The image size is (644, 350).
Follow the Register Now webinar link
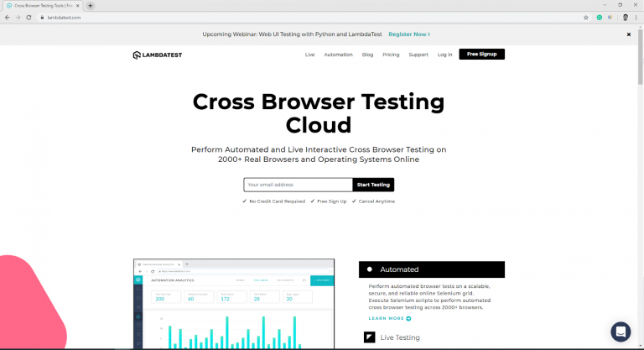409,34
